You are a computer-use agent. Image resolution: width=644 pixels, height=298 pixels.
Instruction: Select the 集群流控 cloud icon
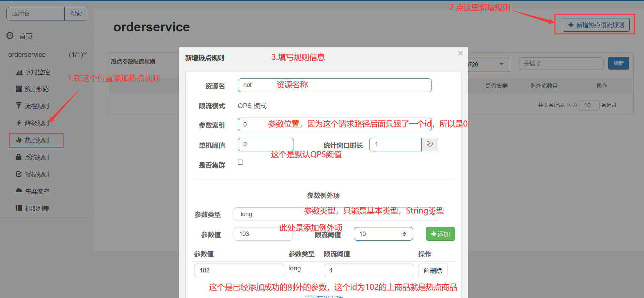tap(19, 191)
